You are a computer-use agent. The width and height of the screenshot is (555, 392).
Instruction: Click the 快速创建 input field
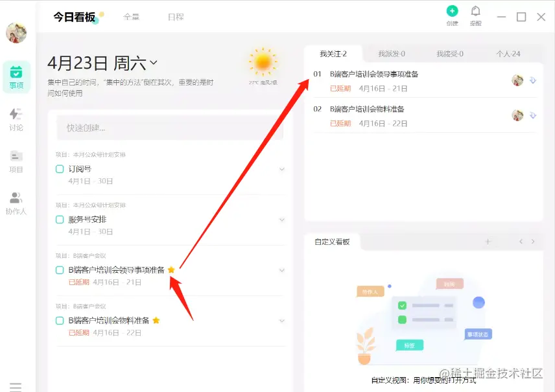point(170,128)
